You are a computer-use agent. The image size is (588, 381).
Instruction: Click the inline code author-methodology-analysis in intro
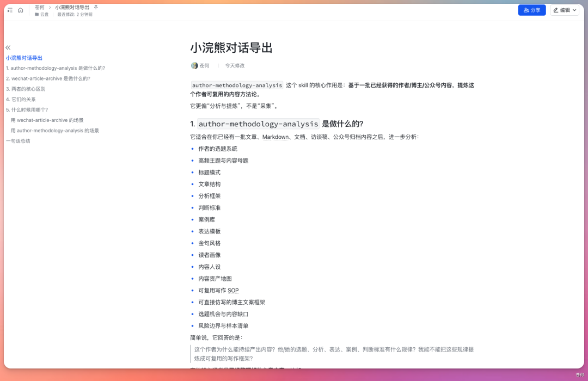click(237, 85)
